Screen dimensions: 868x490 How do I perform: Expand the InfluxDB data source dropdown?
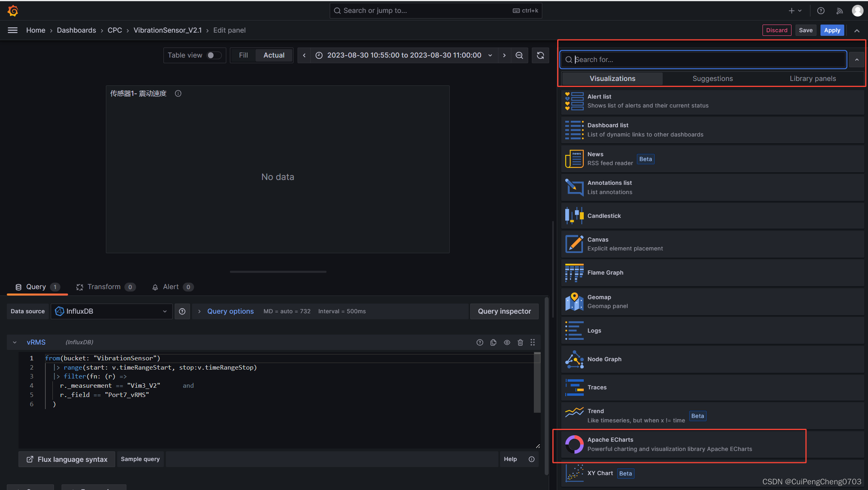(165, 311)
